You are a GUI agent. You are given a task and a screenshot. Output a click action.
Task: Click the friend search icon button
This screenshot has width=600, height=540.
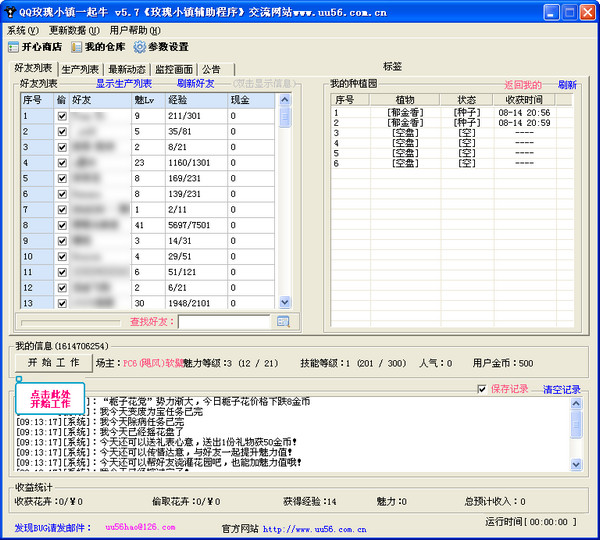[x=283, y=321]
